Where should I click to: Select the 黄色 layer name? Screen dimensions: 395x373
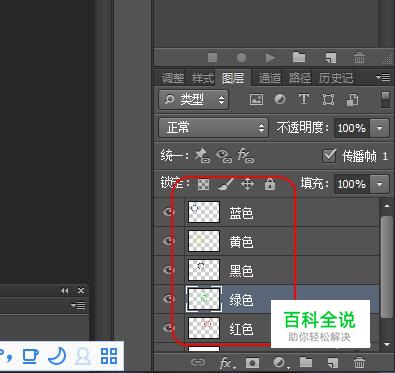(x=241, y=242)
